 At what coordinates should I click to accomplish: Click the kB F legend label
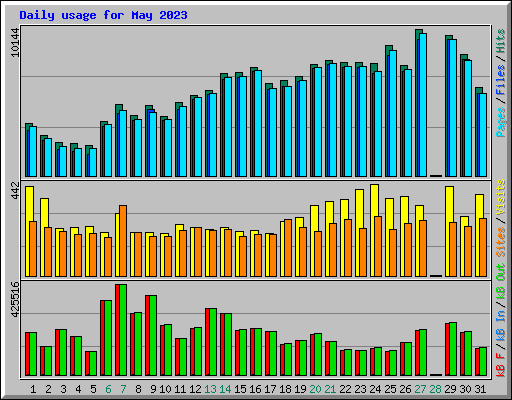tap(500, 364)
